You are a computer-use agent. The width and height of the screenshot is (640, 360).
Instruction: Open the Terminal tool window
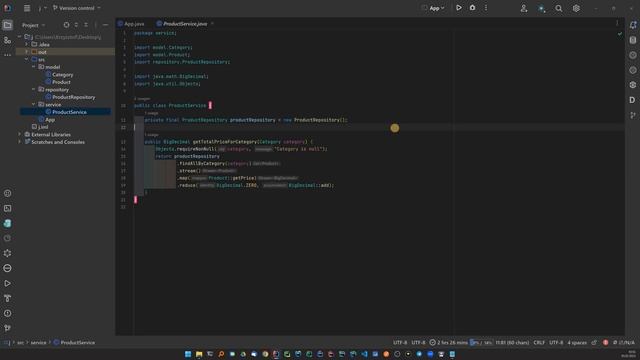click(x=7, y=209)
